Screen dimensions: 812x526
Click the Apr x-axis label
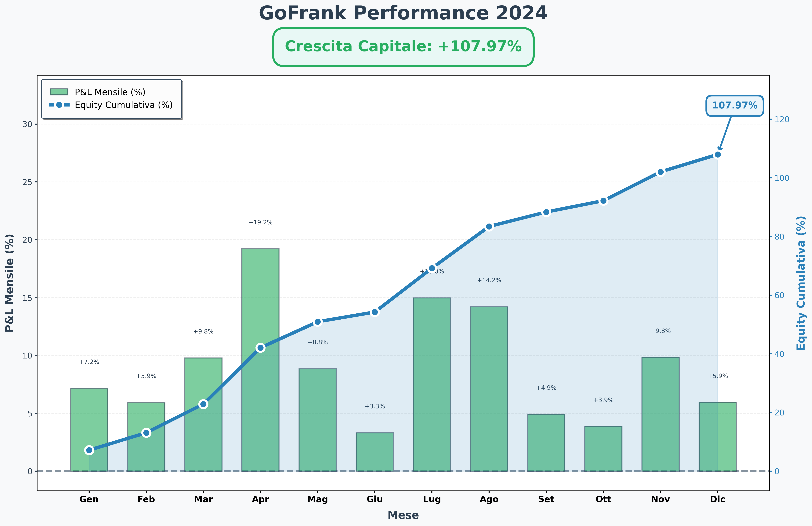pyautogui.click(x=260, y=499)
